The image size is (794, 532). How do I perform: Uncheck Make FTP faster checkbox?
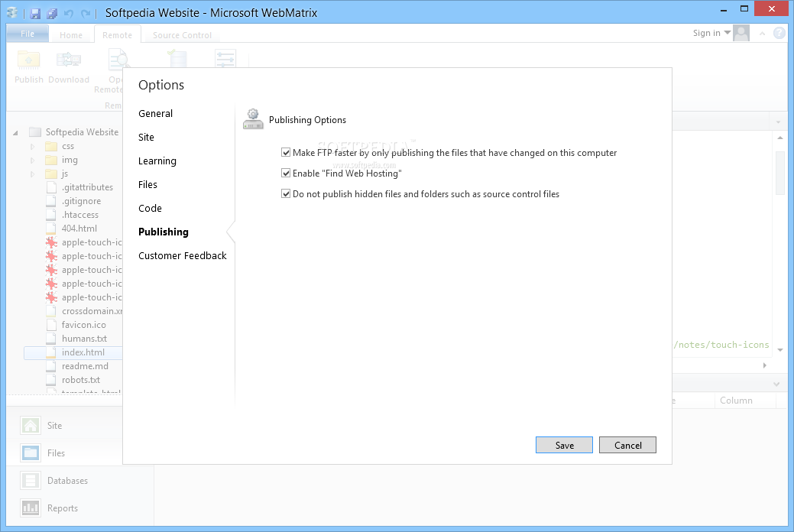[x=286, y=153]
